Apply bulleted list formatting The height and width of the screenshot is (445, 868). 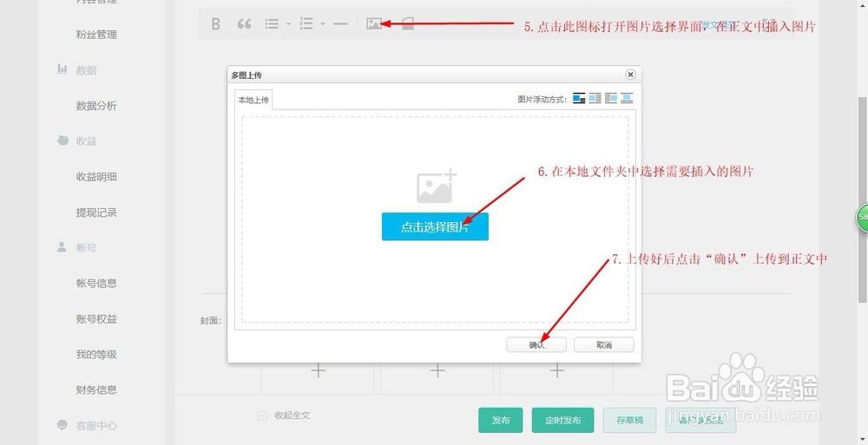point(272,23)
